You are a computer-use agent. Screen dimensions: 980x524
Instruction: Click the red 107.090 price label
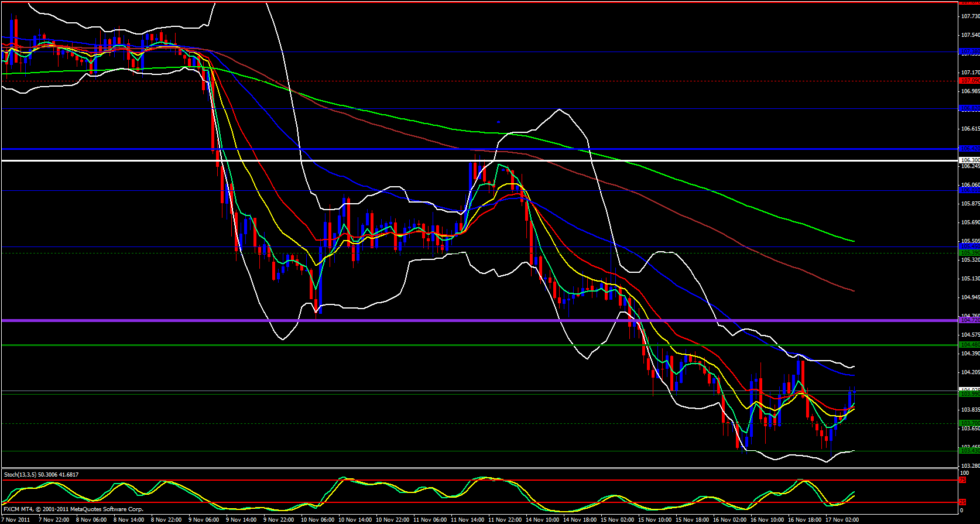pos(969,81)
